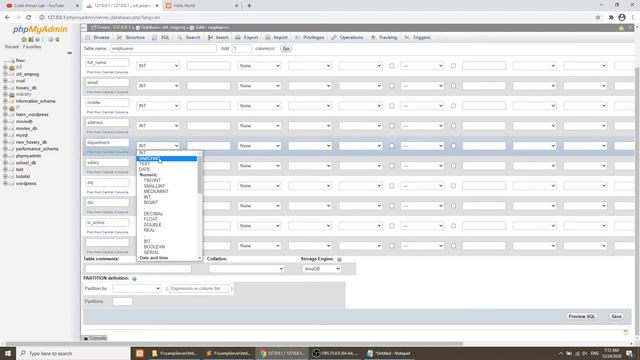Screen dimensions: 640x360
Task: Click the Table name input field
Action: [x=163, y=49]
